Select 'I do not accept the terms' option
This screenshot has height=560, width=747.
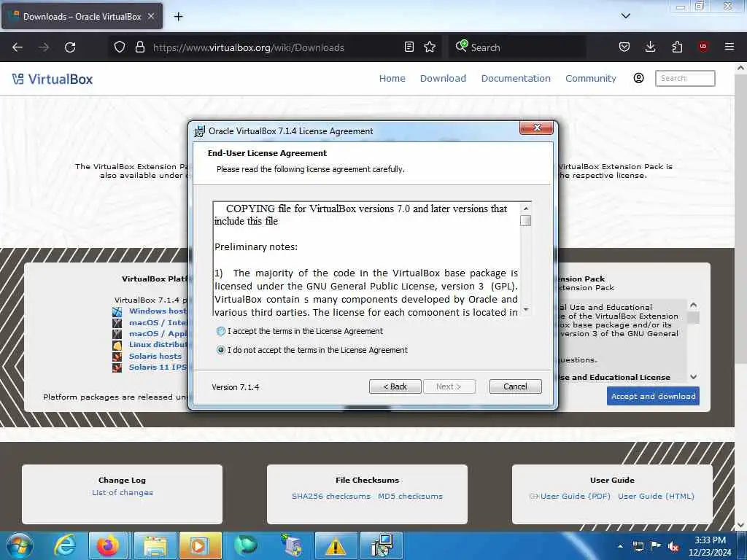(x=220, y=350)
